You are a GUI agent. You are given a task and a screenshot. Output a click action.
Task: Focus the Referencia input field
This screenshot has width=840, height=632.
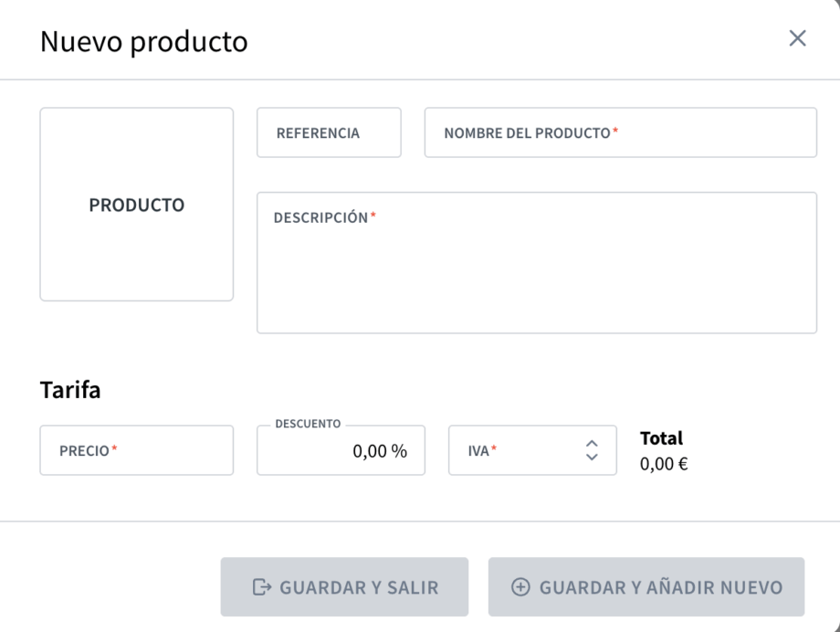point(329,133)
